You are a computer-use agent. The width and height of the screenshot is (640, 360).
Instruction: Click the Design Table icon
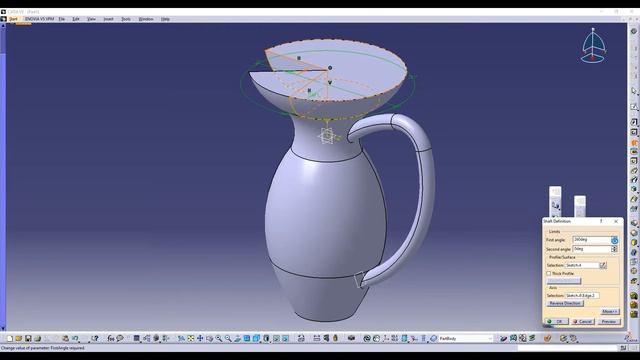pyautogui.click(x=137, y=338)
